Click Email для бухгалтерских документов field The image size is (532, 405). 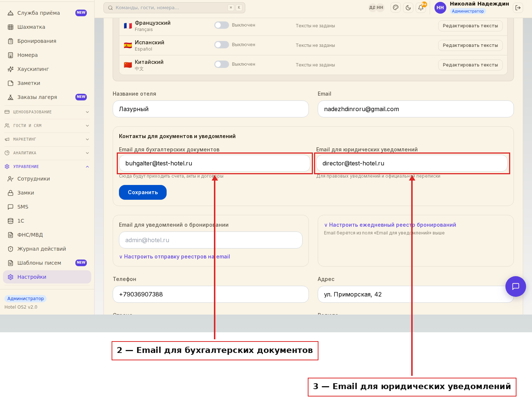215,163
